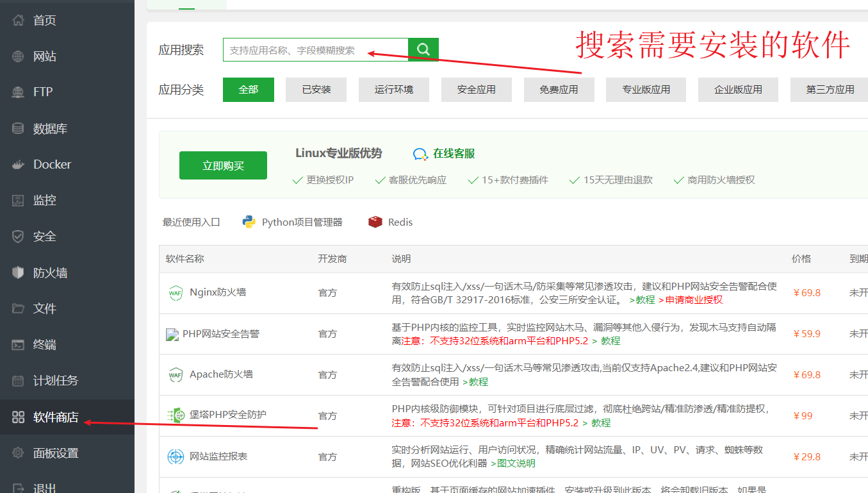Click the 申请商业授权 link
Viewport: 868px width, 493px height.
pos(691,299)
